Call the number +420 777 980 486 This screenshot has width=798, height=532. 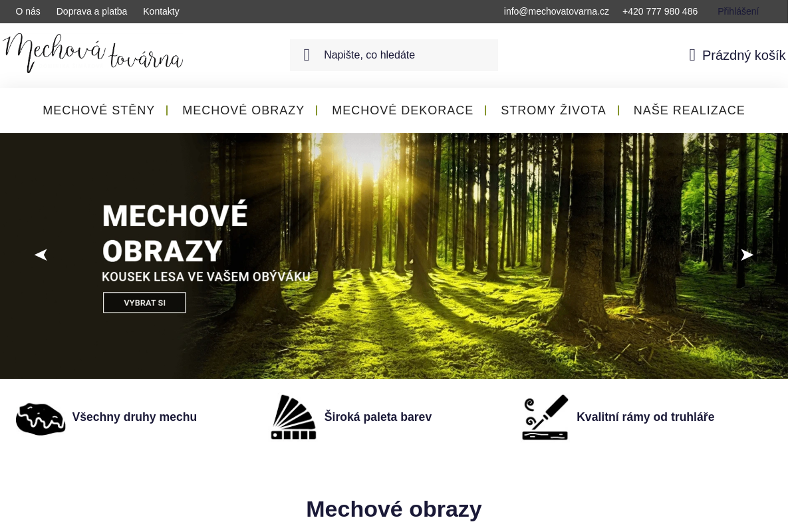(x=660, y=11)
